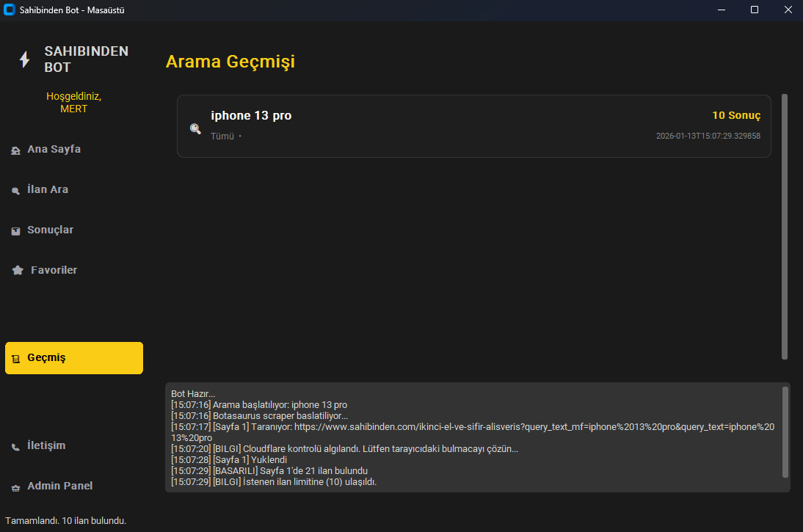Click the İletişim phone icon

point(16,446)
